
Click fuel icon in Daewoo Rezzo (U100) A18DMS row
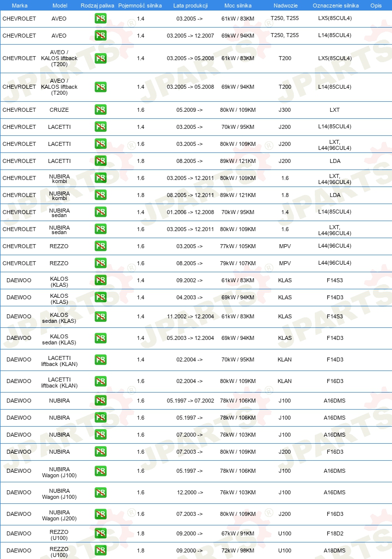pos(100,551)
